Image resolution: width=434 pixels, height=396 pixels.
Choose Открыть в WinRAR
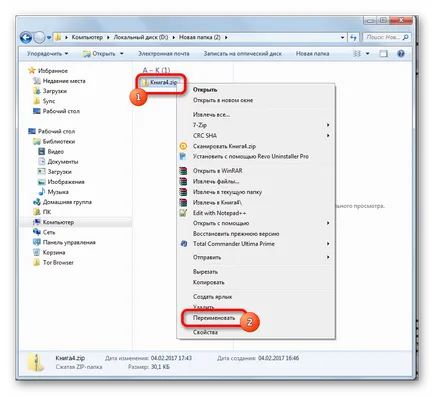256,171
